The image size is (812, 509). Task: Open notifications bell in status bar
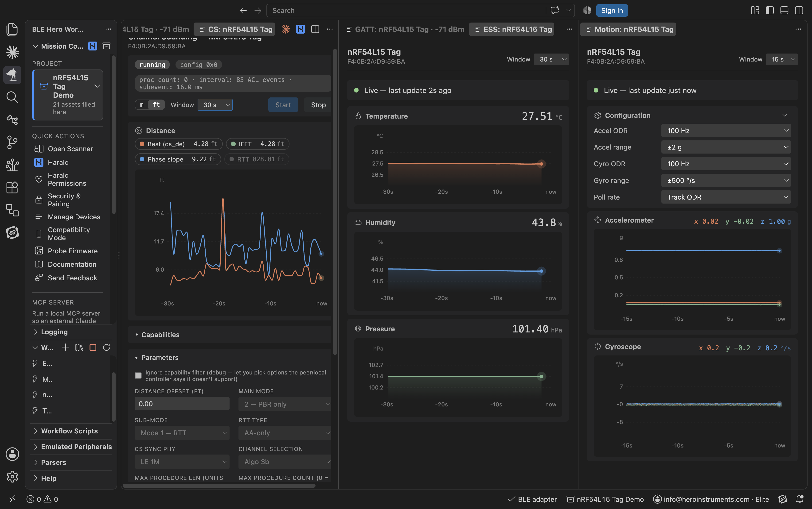(x=800, y=499)
